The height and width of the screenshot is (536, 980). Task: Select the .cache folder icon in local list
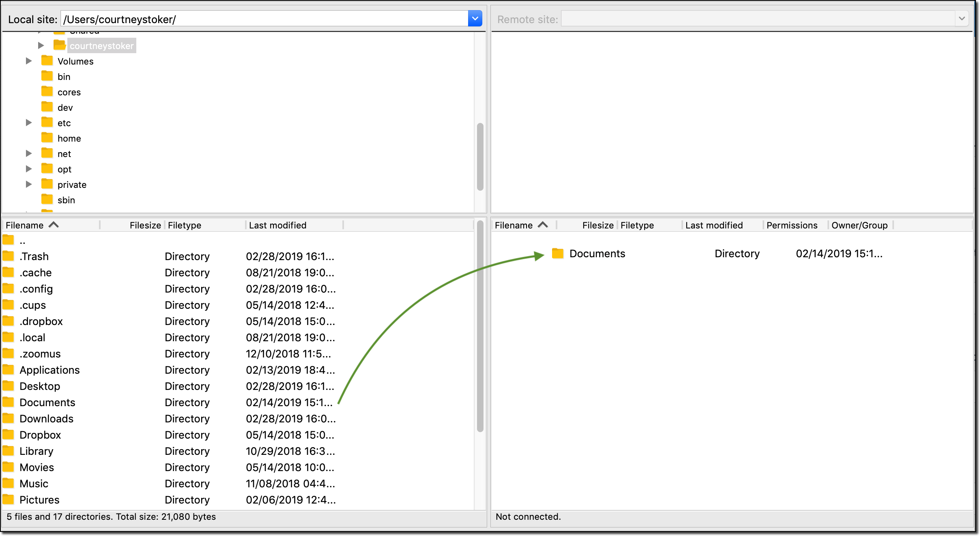point(9,272)
